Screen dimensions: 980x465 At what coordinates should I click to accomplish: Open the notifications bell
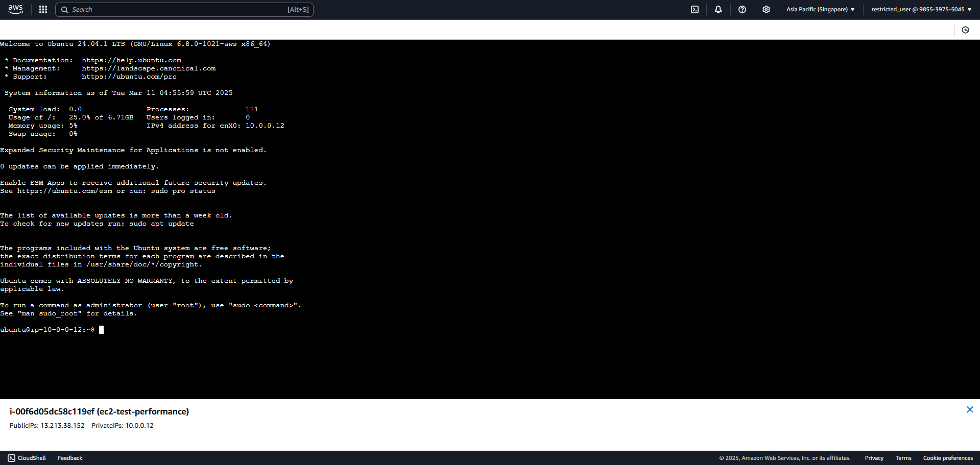(718, 9)
